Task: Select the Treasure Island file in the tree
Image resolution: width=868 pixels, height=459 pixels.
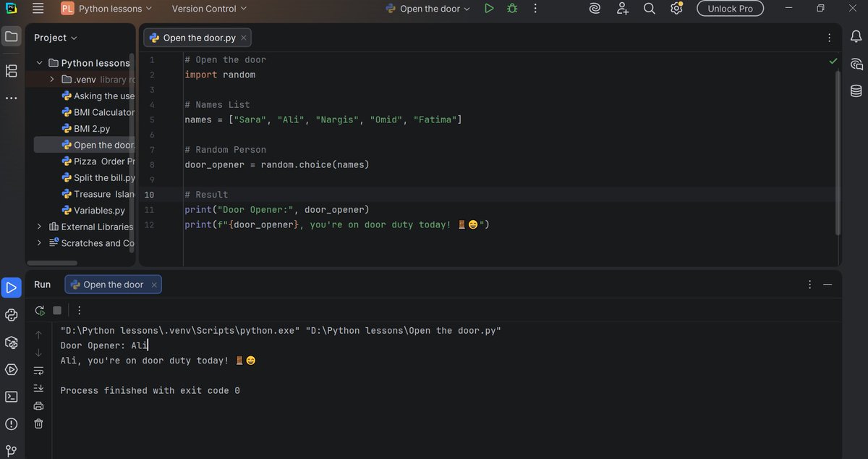Action: click(x=98, y=194)
